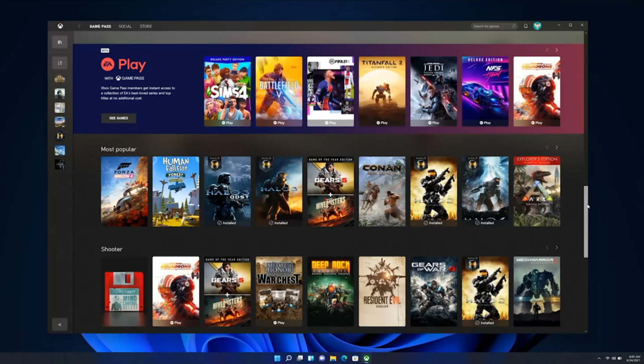Screen dimensions: 644x364
Task: Open Medal of Honor War Chest
Action: point(279,291)
